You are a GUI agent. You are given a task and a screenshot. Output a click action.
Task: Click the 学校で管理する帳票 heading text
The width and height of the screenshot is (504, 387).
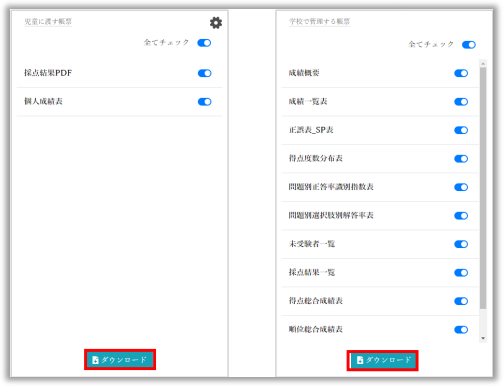coord(319,22)
